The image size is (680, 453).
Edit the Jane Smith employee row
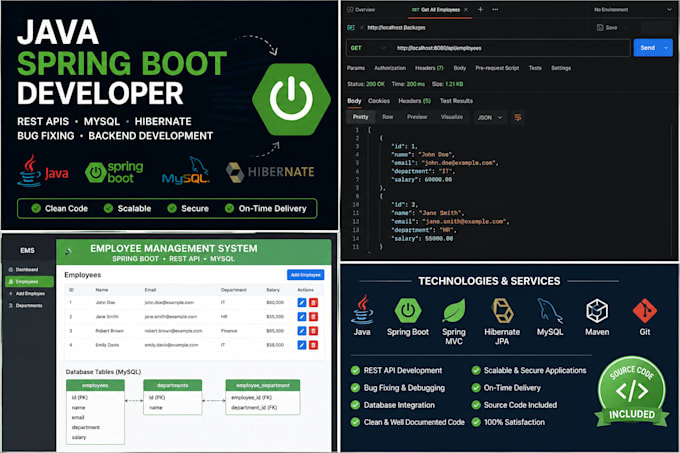pyautogui.click(x=302, y=316)
